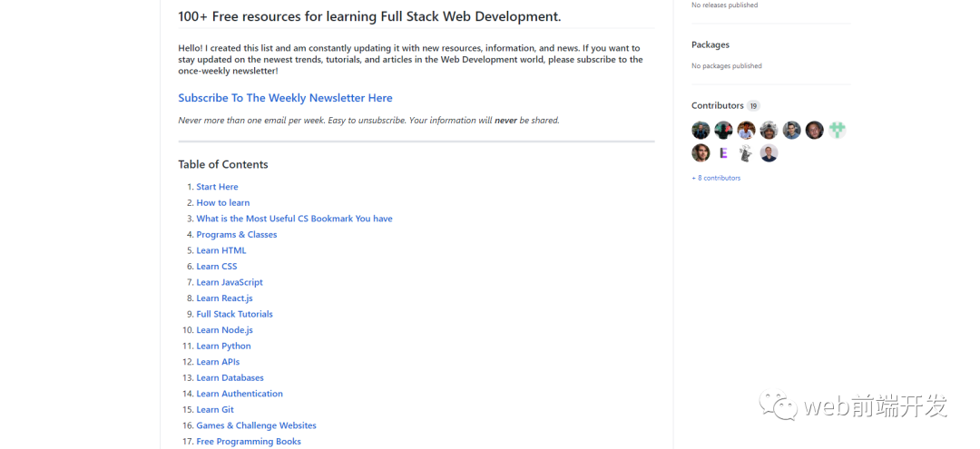Show the remaining + 8 contributors
This screenshot has height=449, width=980.
(716, 178)
